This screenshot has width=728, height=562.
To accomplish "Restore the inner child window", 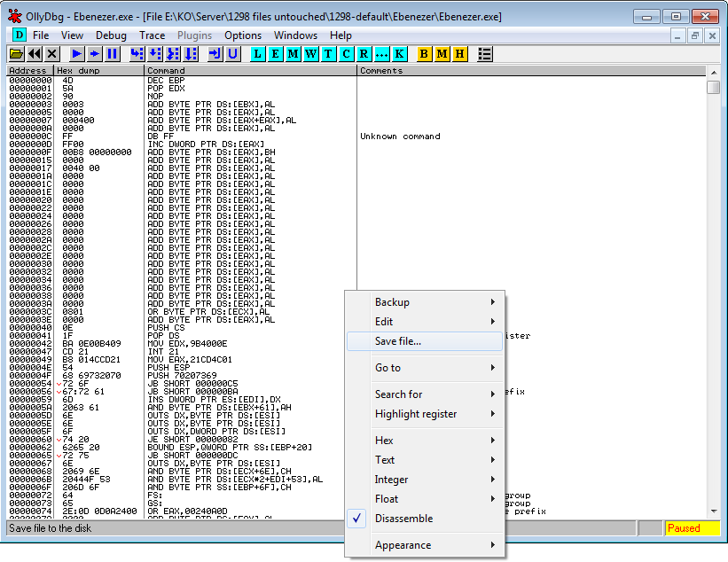I will point(694,35).
